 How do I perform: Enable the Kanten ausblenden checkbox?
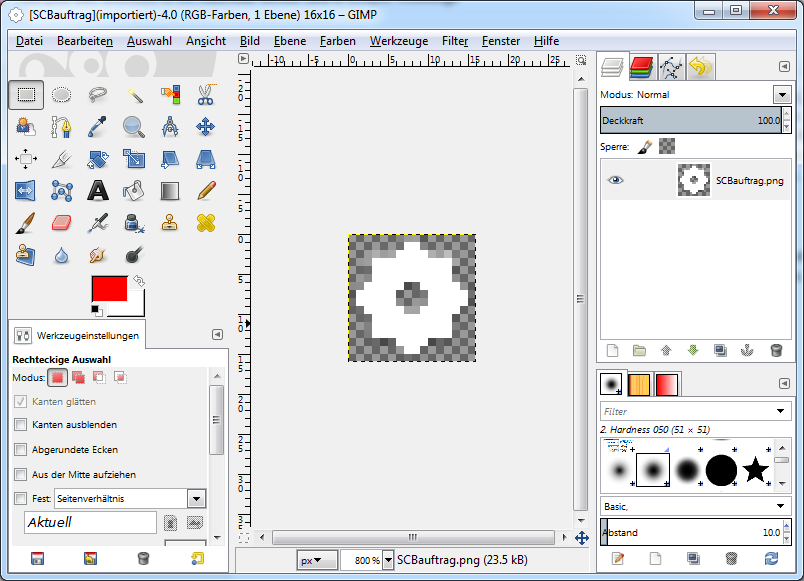coord(21,425)
